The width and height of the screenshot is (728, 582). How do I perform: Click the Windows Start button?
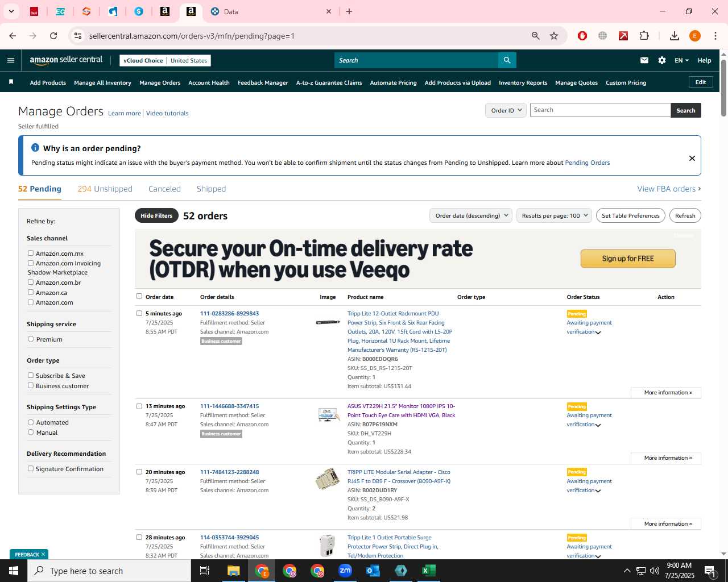pyautogui.click(x=14, y=571)
